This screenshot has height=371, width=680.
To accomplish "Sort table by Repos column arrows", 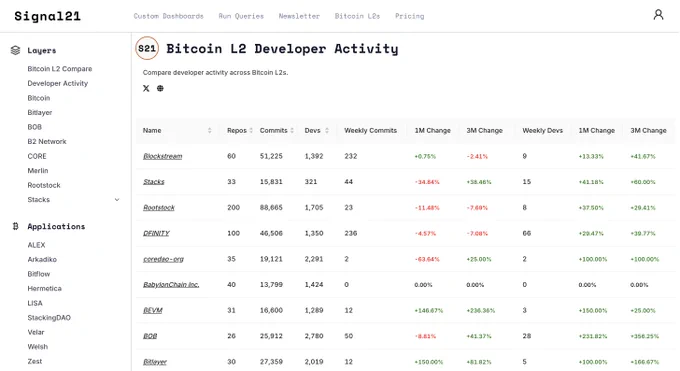I will (x=251, y=130).
